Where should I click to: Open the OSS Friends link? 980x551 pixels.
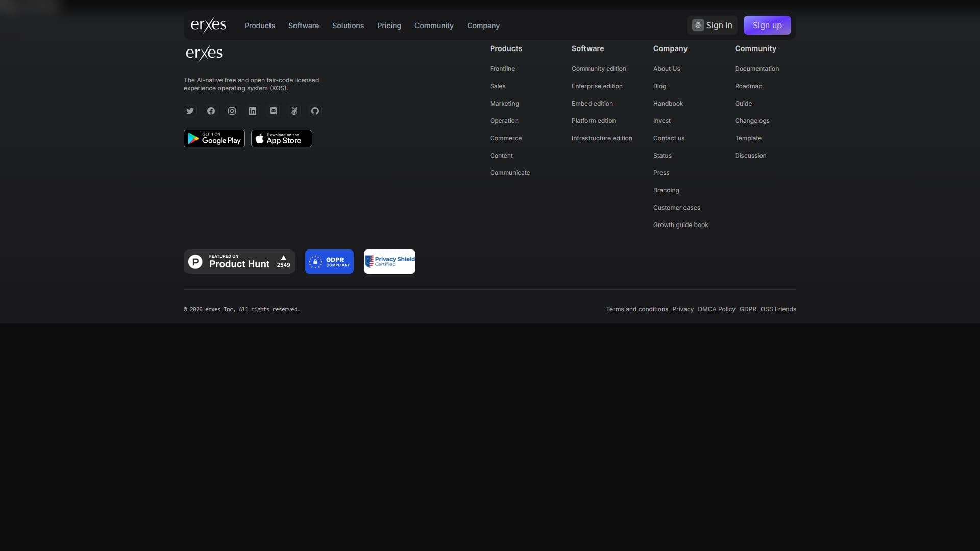[x=778, y=309]
